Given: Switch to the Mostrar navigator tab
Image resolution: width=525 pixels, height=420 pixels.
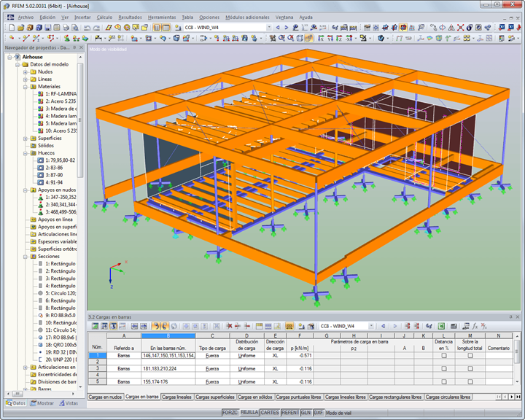Looking at the screenshot, I should (x=42, y=403).
